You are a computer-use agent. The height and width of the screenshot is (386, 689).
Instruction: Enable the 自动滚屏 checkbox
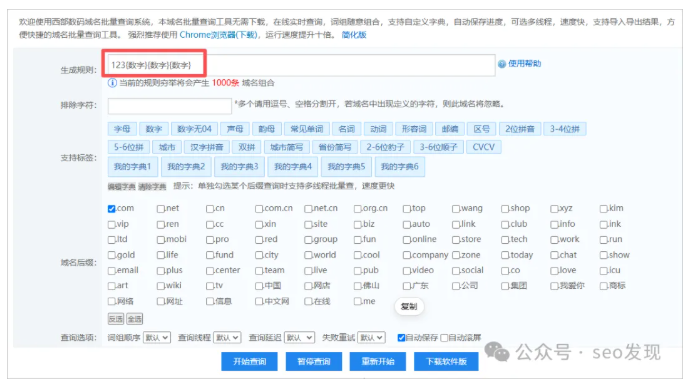(x=444, y=338)
